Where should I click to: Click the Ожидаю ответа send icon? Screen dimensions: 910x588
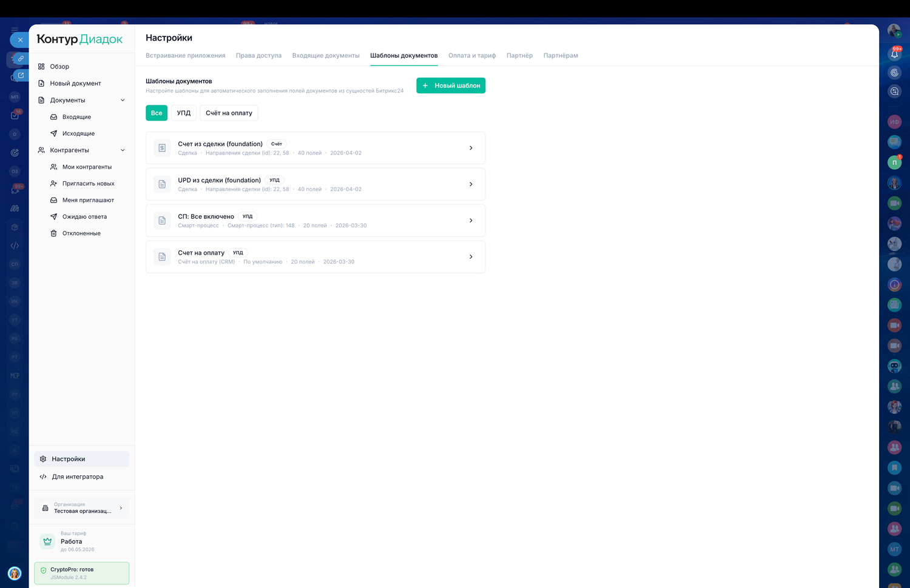tap(53, 216)
